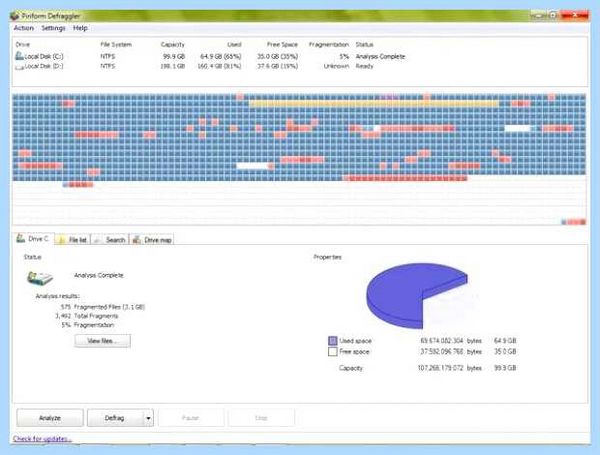Select the Local Disk (D:) drive icon
This screenshot has width=600, height=455.
(19, 66)
